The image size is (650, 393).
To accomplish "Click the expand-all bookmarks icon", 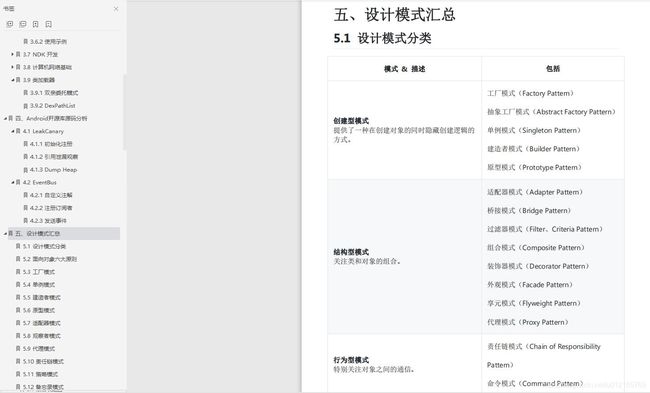I will [x=10, y=24].
